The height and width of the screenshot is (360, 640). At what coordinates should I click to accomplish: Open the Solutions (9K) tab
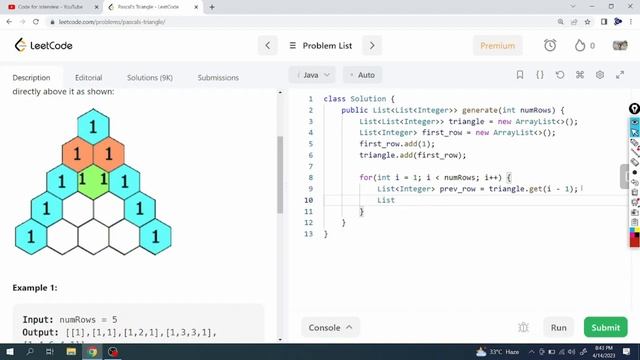coord(150,78)
